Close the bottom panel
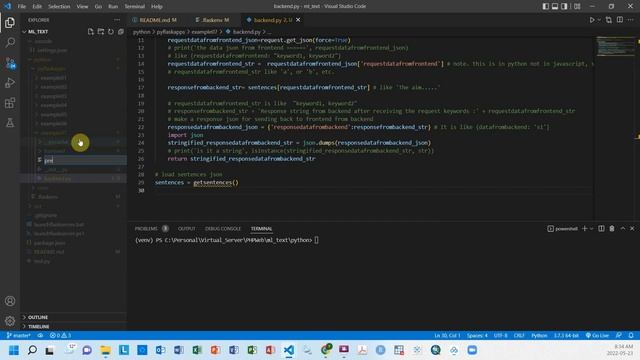The image size is (640, 360). pos(632,229)
